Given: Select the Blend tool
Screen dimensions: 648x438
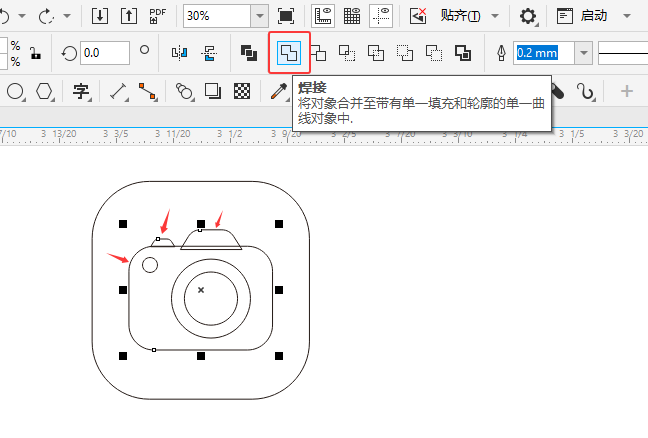Looking at the screenshot, I should click(184, 91).
